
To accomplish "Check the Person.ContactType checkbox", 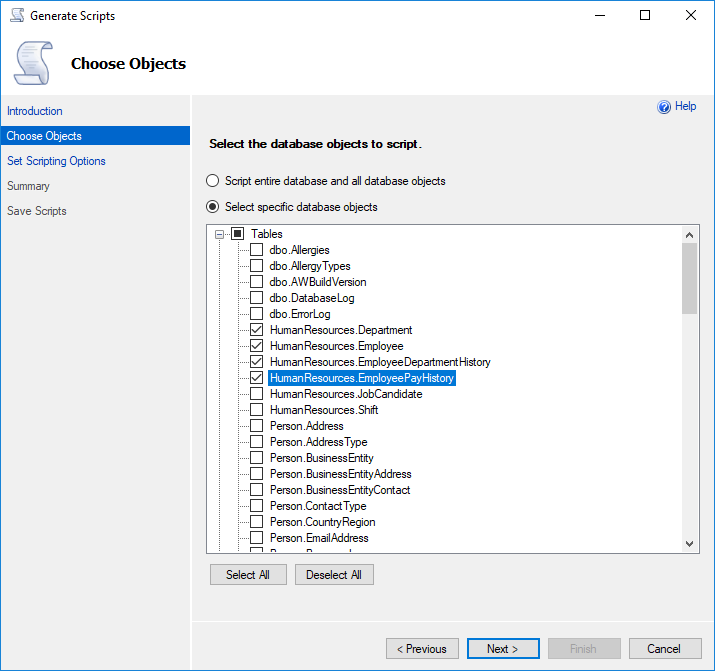I will point(257,506).
